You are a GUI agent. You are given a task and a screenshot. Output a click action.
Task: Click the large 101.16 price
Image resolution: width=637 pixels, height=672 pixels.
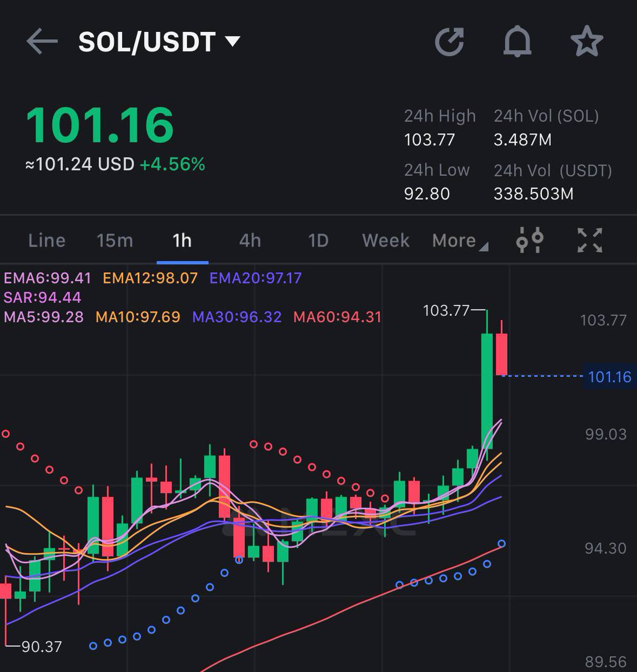click(x=100, y=125)
